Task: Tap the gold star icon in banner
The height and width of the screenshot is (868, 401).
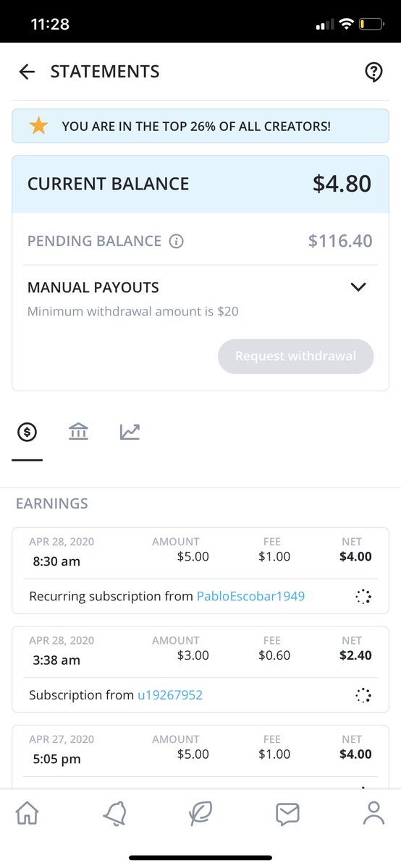Action: pos(38,126)
